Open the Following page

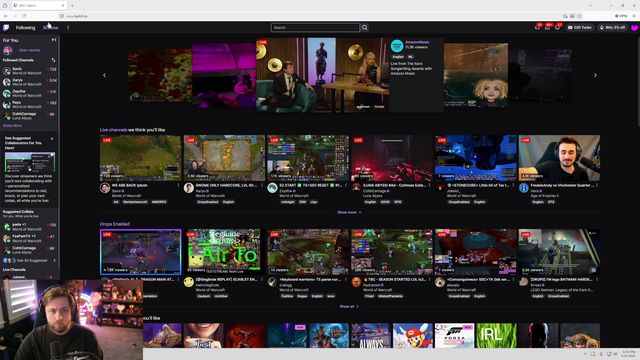25,28
